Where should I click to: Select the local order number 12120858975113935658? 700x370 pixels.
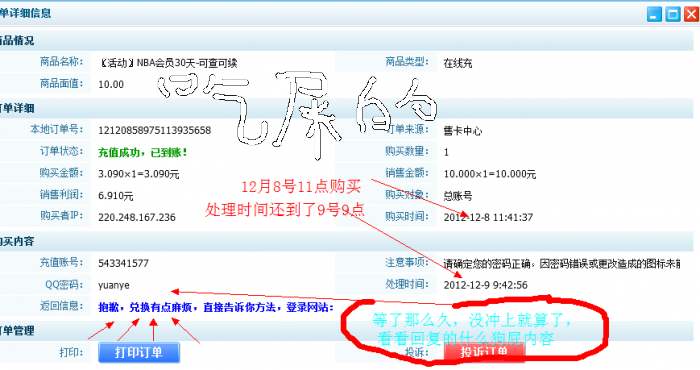pyautogui.click(x=154, y=130)
